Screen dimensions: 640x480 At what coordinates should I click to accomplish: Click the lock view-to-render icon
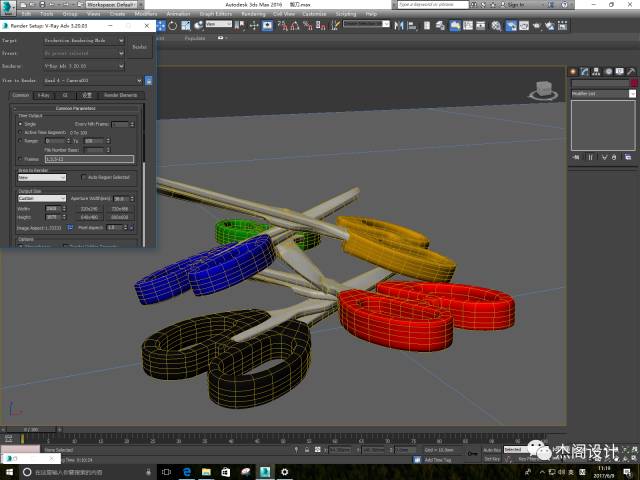tap(149, 80)
